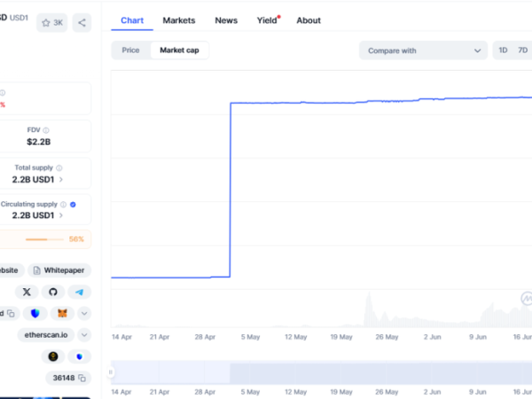Viewport: 532px width, 399px height.
Task: Open the etherscan.io explorer link
Action: point(46,335)
